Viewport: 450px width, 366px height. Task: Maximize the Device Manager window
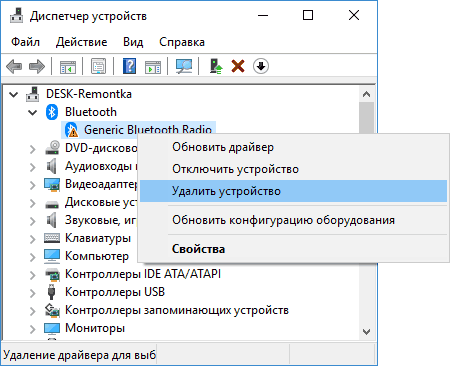click(x=308, y=15)
